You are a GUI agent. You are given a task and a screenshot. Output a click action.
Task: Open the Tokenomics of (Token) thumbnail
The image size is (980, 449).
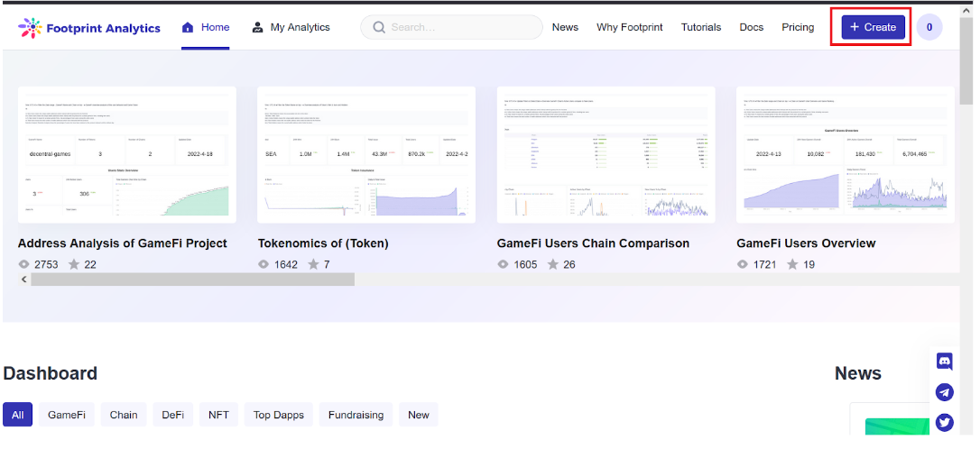click(366, 155)
